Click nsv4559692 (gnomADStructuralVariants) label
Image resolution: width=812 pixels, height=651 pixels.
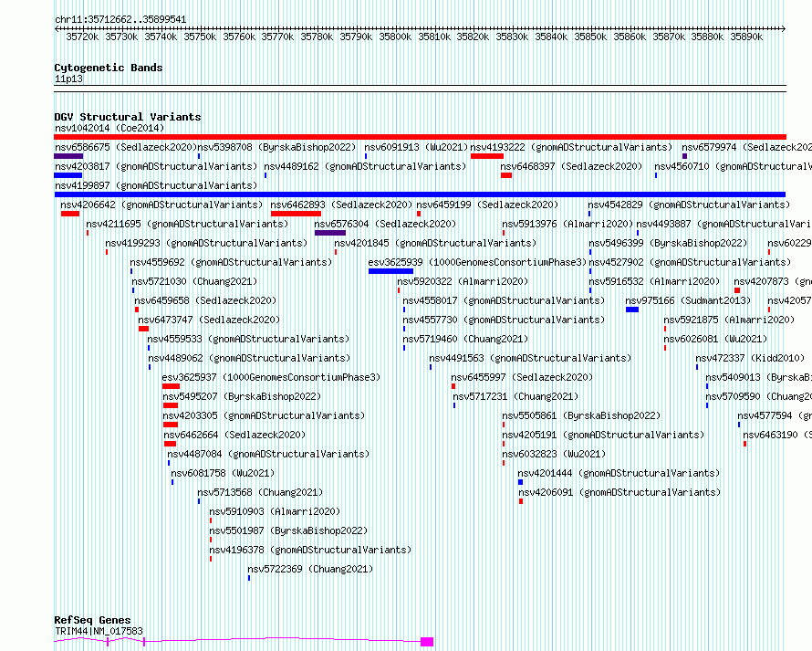coord(231,262)
